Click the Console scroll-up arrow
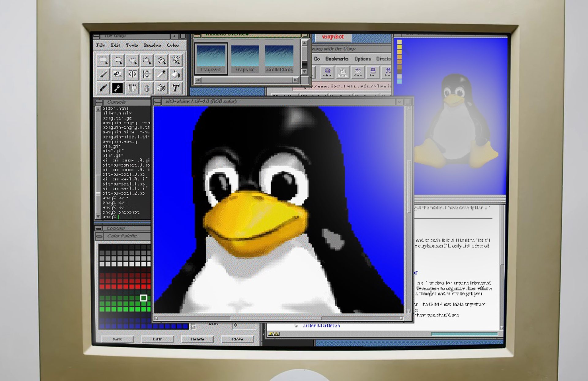The width and height of the screenshot is (588, 381). [x=98, y=109]
